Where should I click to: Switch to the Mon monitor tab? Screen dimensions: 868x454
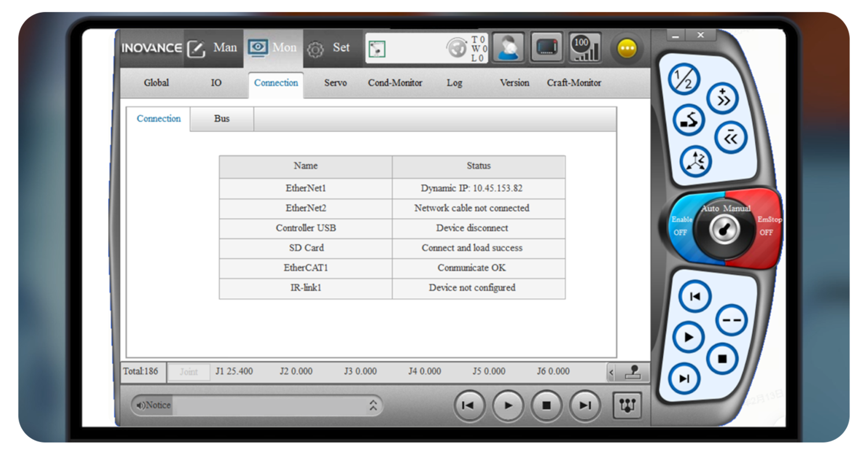click(x=273, y=48)
